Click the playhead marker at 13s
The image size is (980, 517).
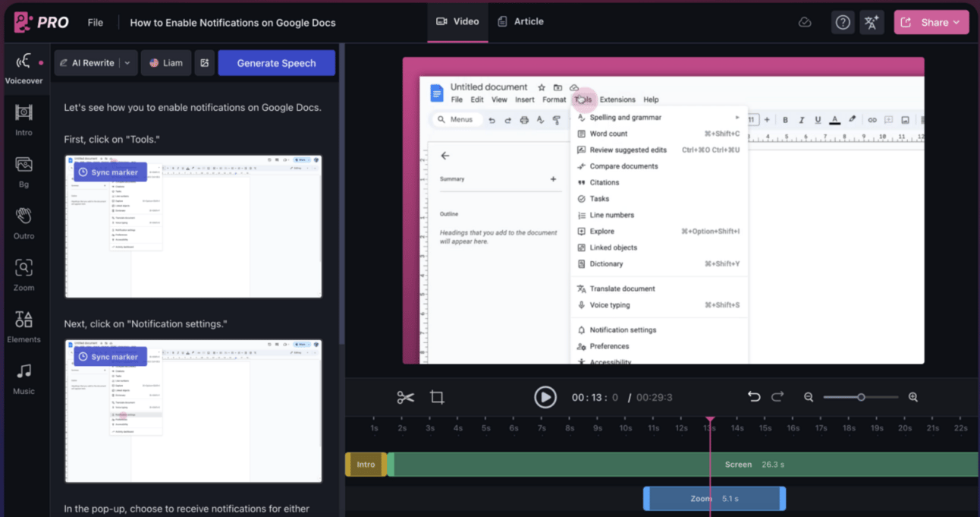coord(710,419)
